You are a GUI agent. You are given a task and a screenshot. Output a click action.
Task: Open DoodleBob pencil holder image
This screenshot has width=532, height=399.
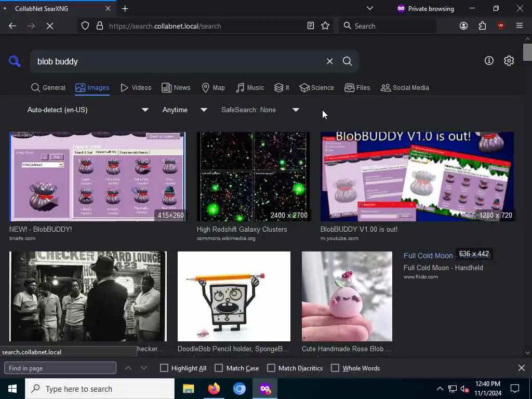coord(234,296)
